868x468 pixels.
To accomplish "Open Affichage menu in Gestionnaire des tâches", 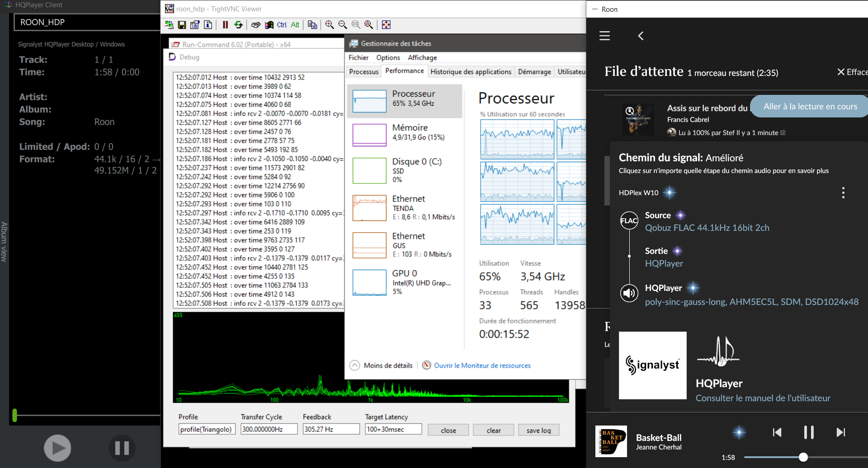I will click(422, 57).
